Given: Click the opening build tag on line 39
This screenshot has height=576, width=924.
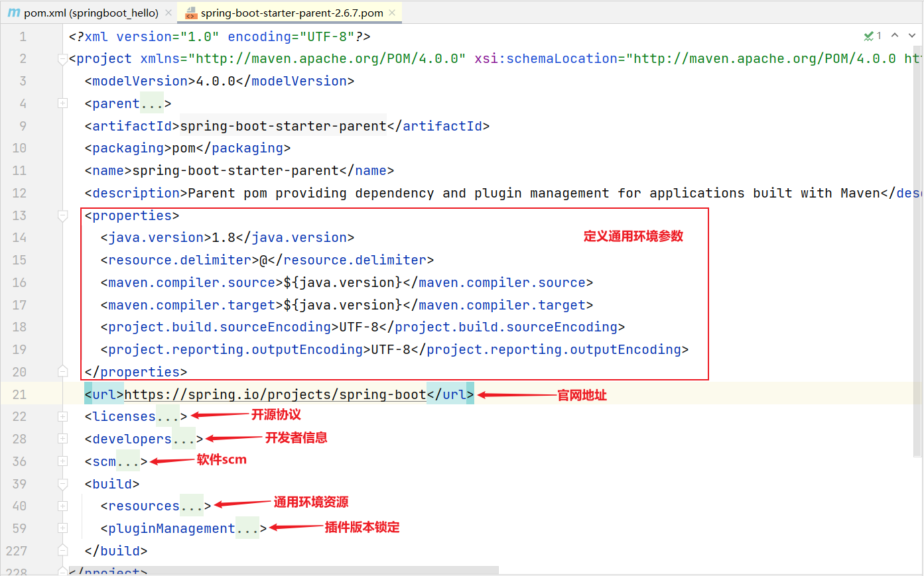Looking at the screenshot, I should 112,484.
